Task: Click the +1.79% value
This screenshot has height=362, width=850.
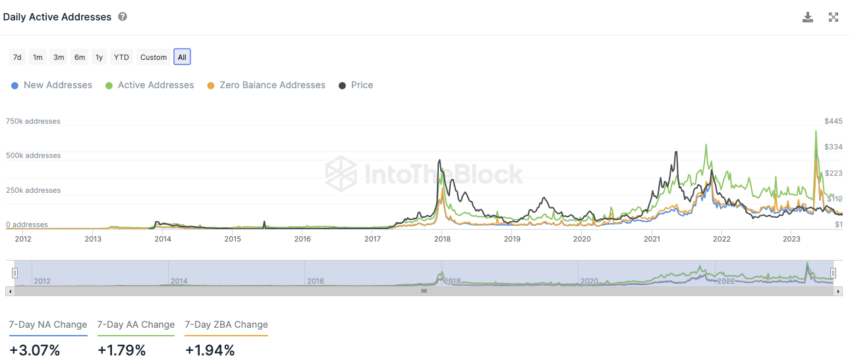Action: [x=122, y=350]
